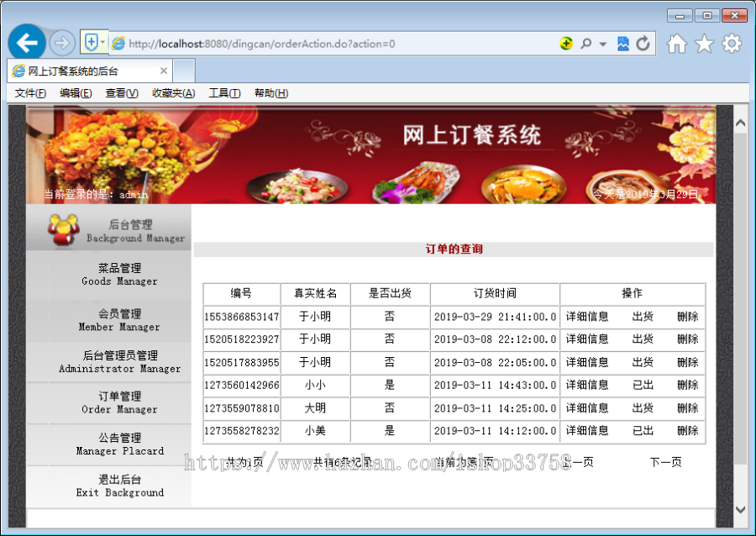756x536 pixels.
Task: Open 菜品管理 Goods Manager section
Action: [x=118, y=275]
